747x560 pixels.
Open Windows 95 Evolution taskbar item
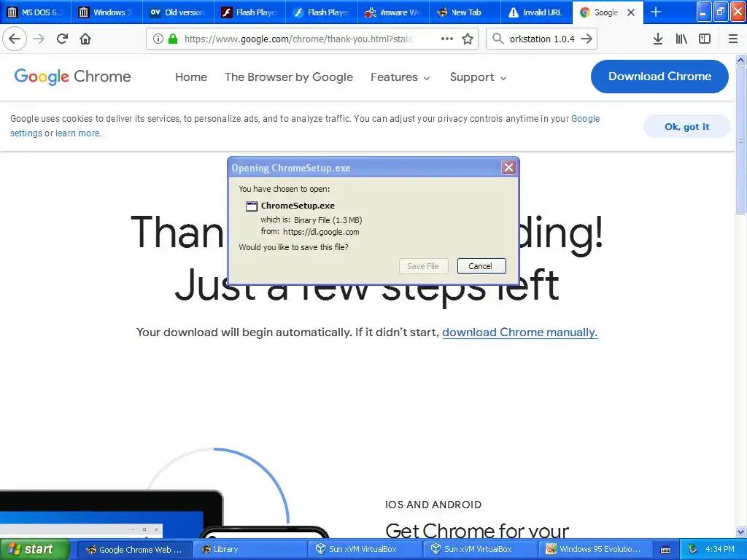595,550
